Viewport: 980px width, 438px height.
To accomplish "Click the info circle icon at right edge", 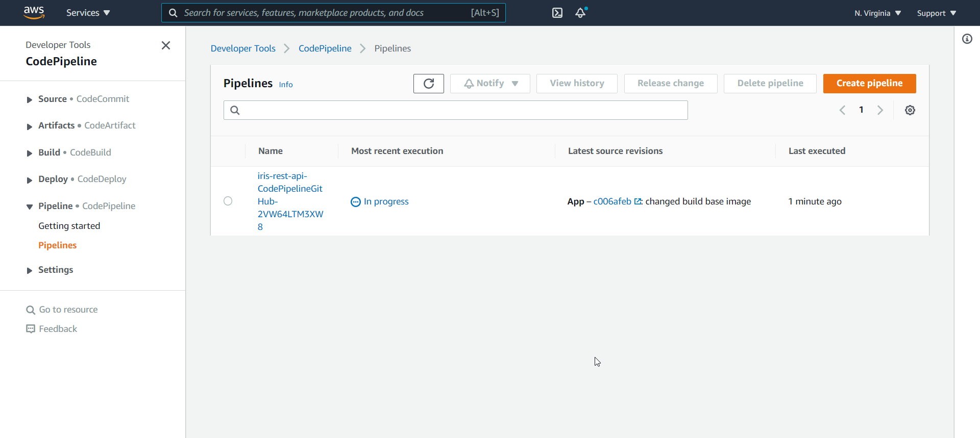I will (x=967, y=39).
